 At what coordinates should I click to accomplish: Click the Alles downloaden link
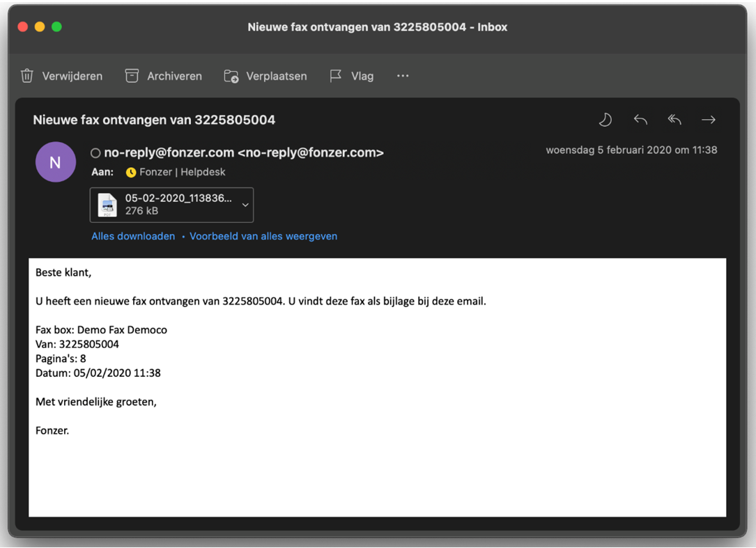pyautogui.click(x=133, y=236)
